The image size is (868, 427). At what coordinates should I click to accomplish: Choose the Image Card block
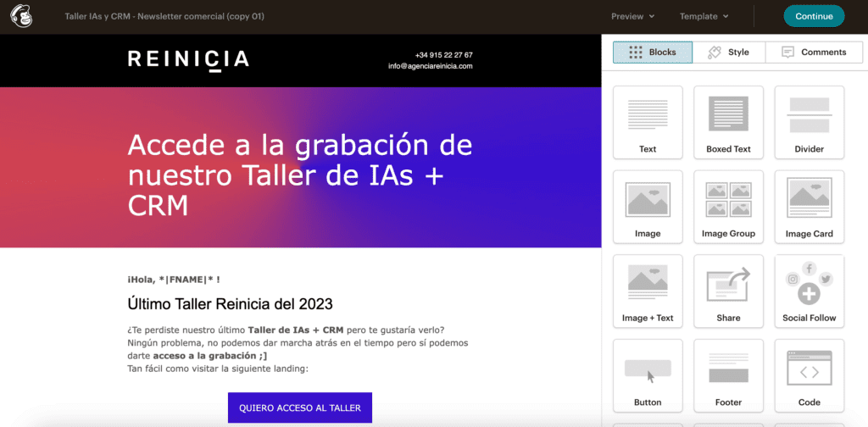point(809,207)
